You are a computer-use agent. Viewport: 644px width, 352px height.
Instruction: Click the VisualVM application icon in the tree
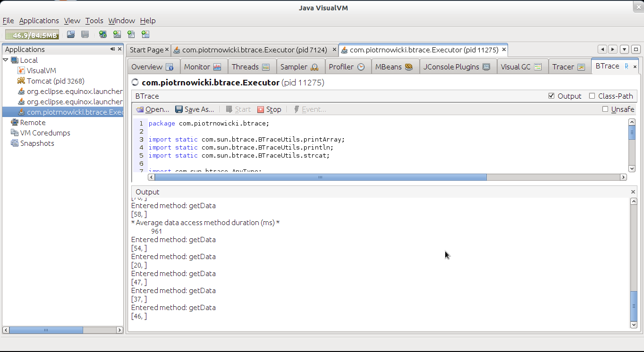pos(21,70)
